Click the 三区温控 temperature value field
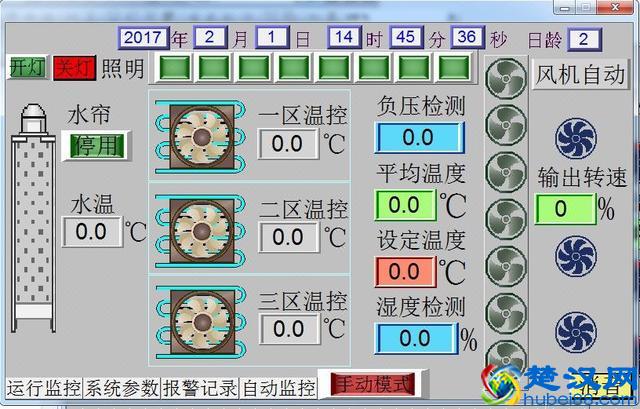 tap(289, 329)
